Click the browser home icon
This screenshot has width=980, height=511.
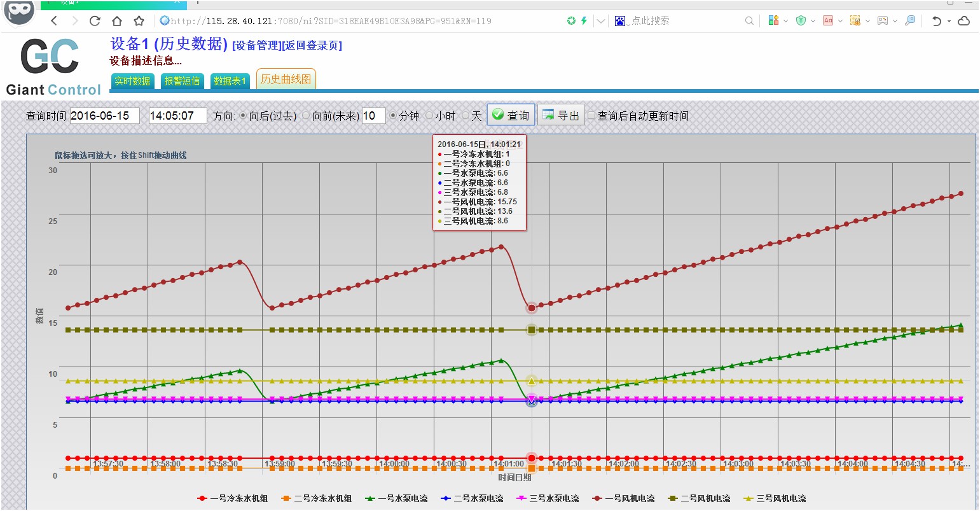click(117, 21)
